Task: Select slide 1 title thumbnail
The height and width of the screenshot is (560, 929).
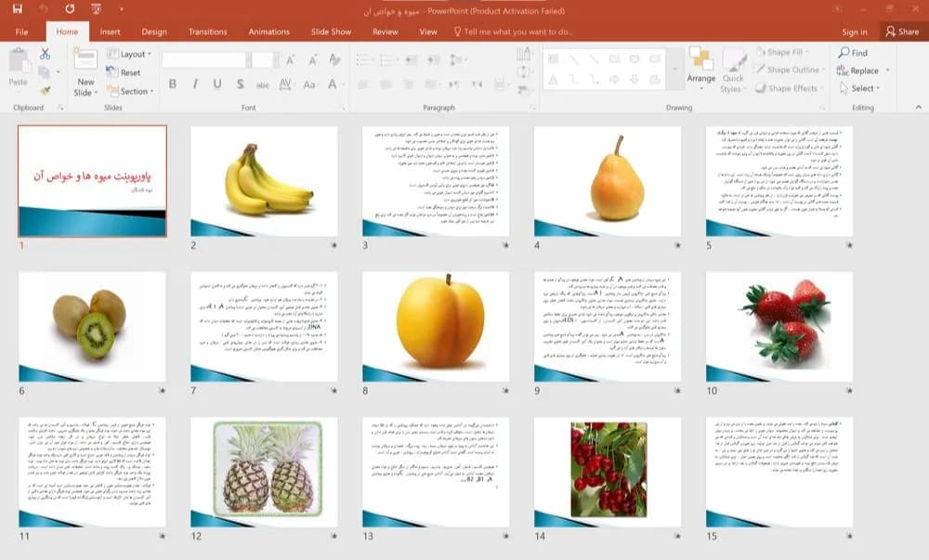Action: pos(92,181)
